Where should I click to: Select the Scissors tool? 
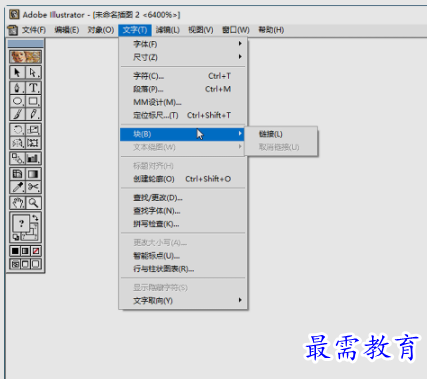point(33,187)
